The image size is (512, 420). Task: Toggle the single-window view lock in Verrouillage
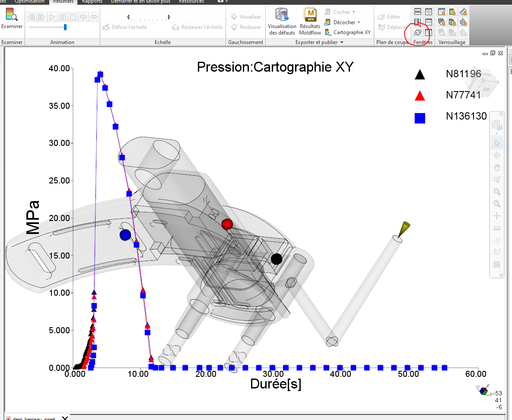[x=442, y=12]
